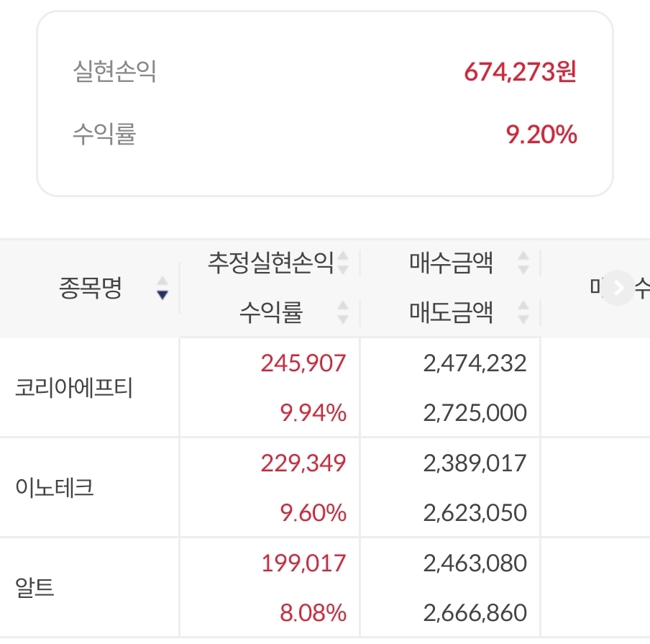This screenshot has height=644, width=650.
Task: Open the 코리아에프티 stock row
Action: (x=74, y=388)
